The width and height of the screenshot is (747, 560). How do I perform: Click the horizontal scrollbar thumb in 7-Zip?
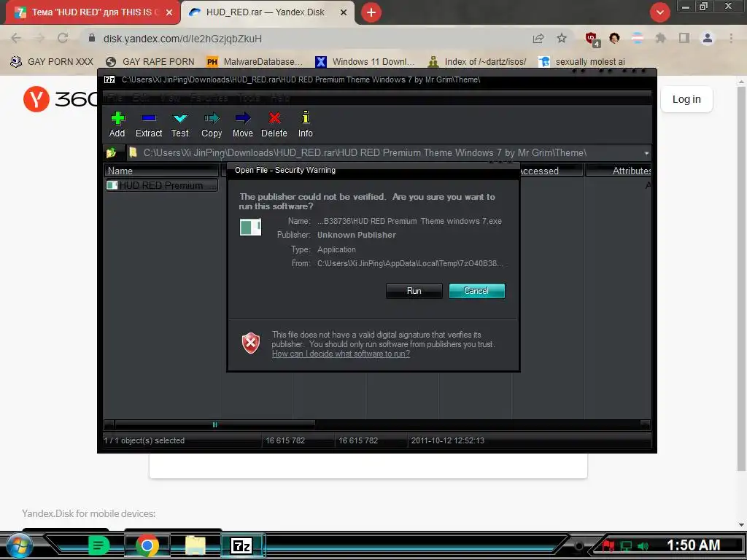point(215,425)
